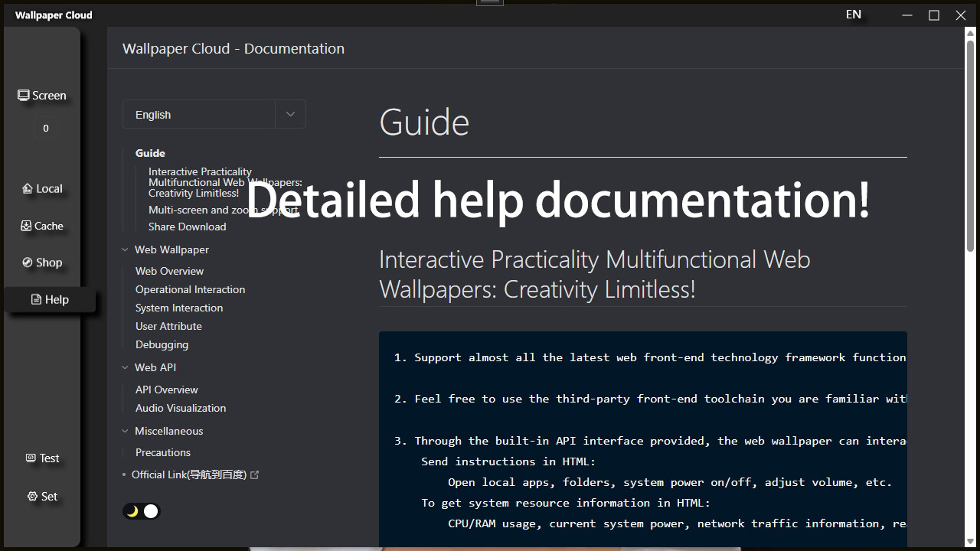
Task: Open the Screen panel in the sidebar
Action: coord(42,95)
